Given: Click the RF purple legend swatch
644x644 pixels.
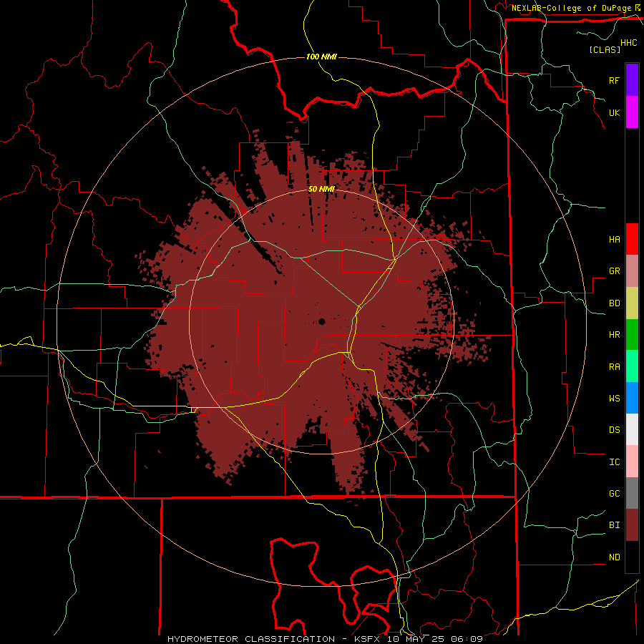Looking at the screenshot, I should point(632,80).
